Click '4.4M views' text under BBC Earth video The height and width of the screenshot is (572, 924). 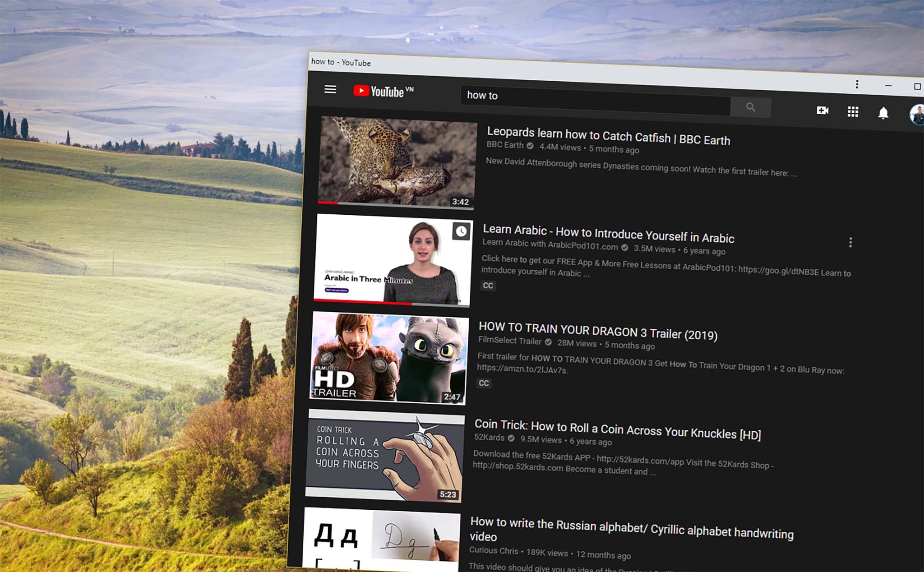[560, 147]
